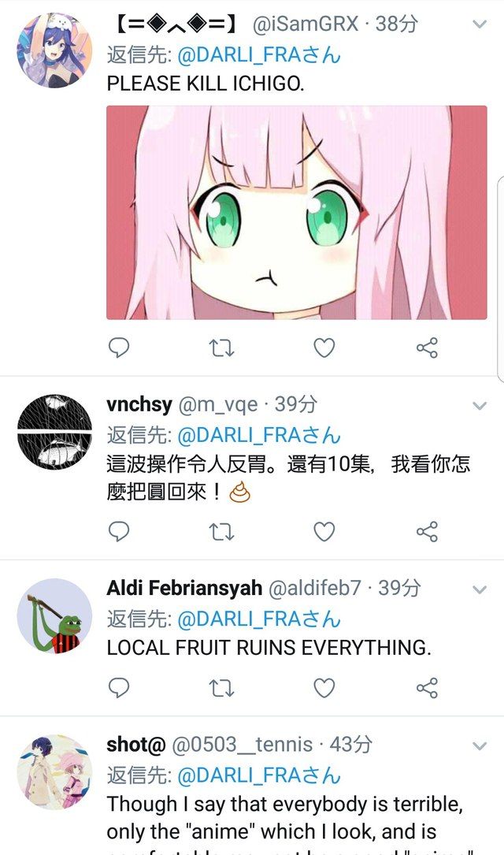This screenshot has width=504, height=855.
Task: Share Aldi Febriansyah's tweet
Action: click(x=427, y=688)
